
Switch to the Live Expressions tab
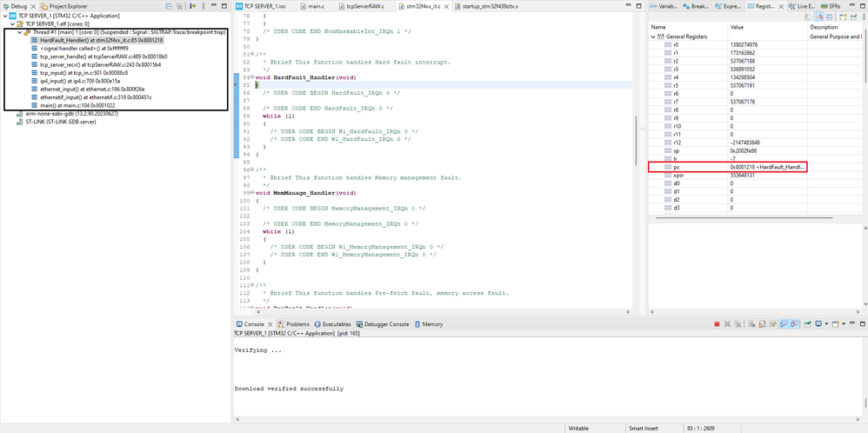tap(802, 6)
